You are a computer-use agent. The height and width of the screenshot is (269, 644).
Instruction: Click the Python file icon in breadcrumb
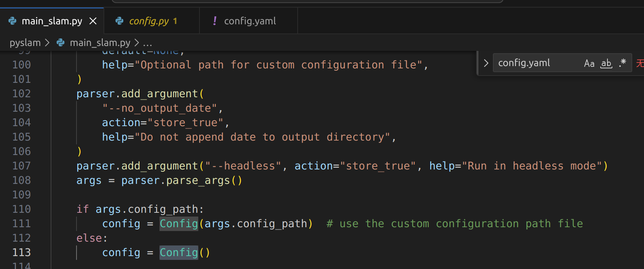(x=61, y=43)
